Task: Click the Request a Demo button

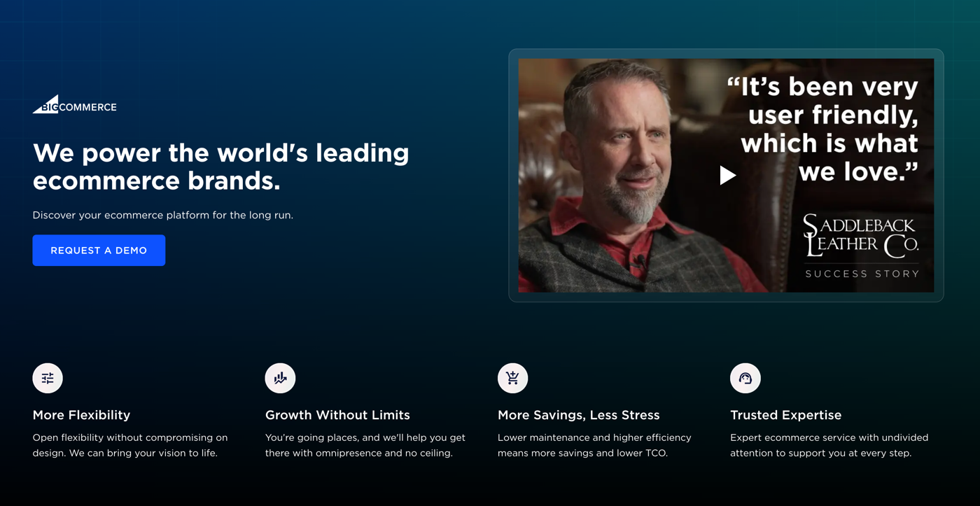Action: click(99, 251)
